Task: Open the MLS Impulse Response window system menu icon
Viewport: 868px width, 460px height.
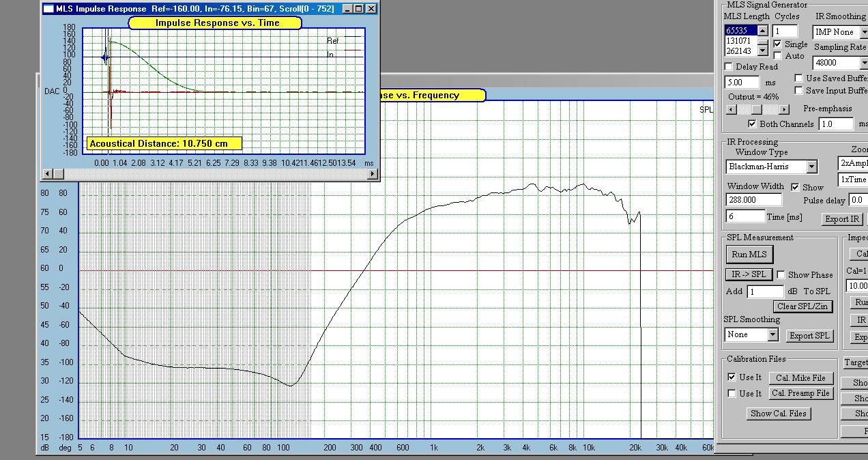Action: pos(48,8)
